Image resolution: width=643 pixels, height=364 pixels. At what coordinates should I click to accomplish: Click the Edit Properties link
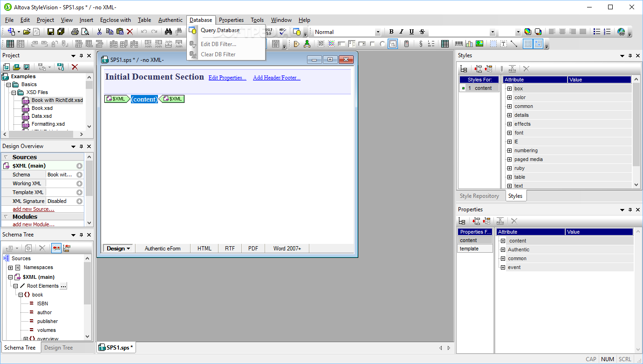(227, 78)
